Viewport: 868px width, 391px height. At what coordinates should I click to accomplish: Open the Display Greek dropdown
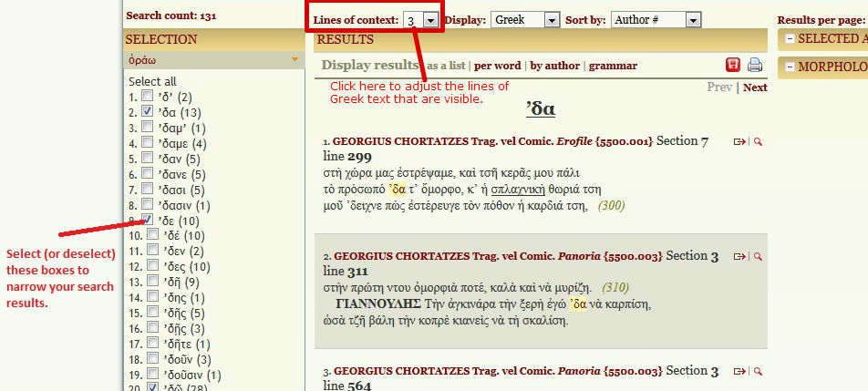[x=525, y=20]
